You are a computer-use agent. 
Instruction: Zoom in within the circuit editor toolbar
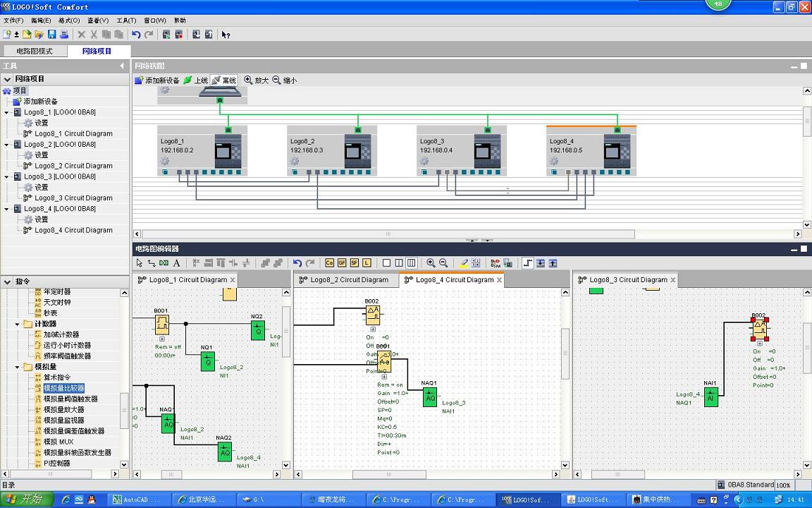point(431,262)
